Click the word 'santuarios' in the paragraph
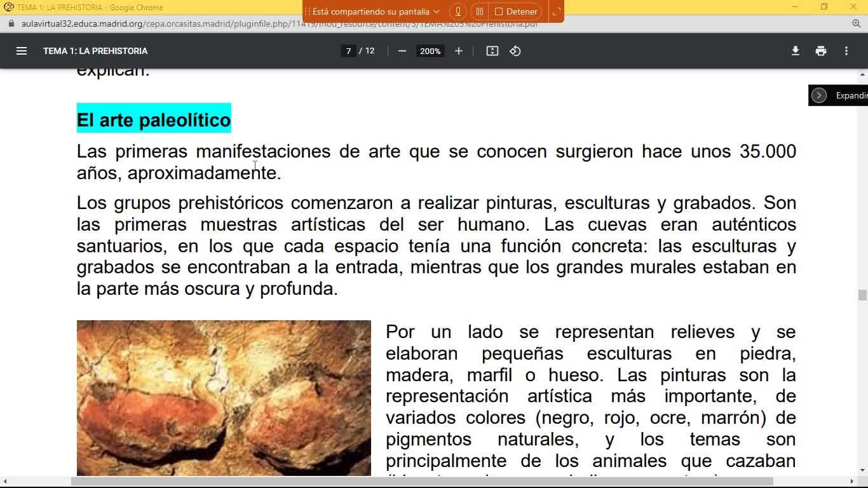868x488 pixels. pos(123,246)
